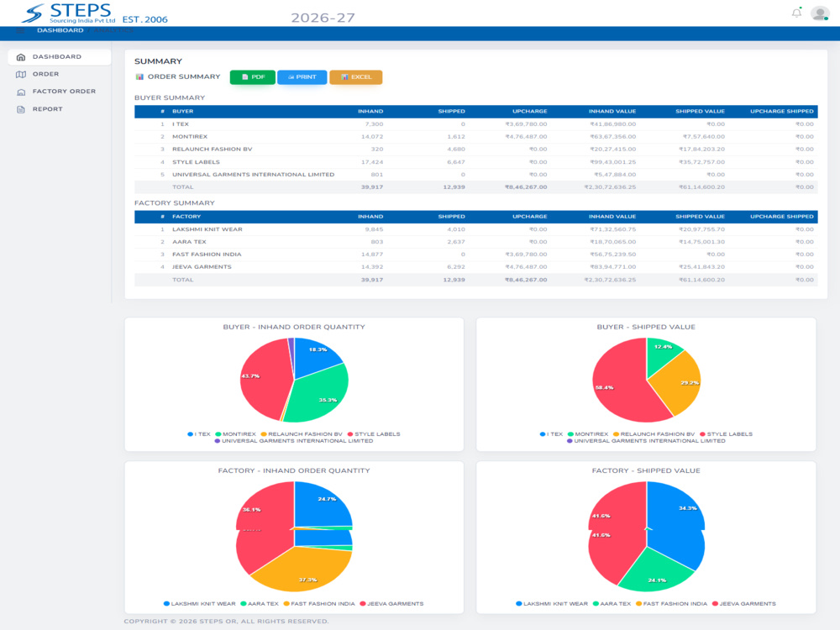The image size is (840, 630).
Task: Click MONTIREX inhand value ₹63,67,356.00
Action: [x=613, y=137]
